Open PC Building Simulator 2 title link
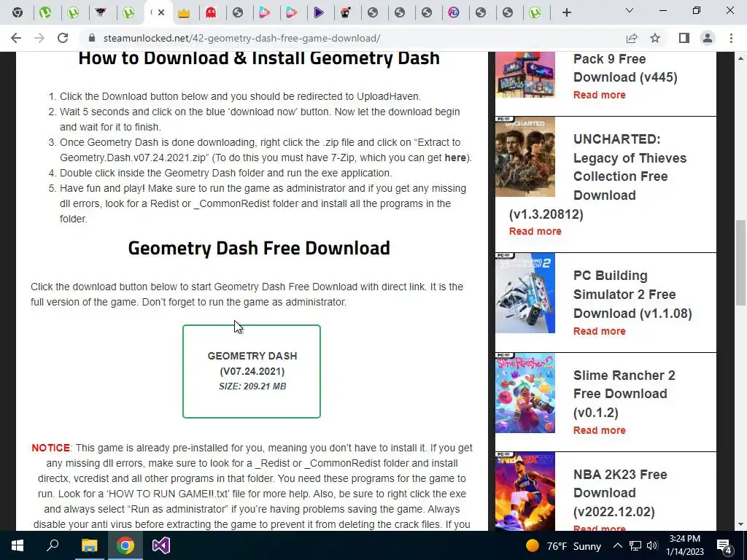The height and width of the screenshot is (560, 747). coord(632,295)
